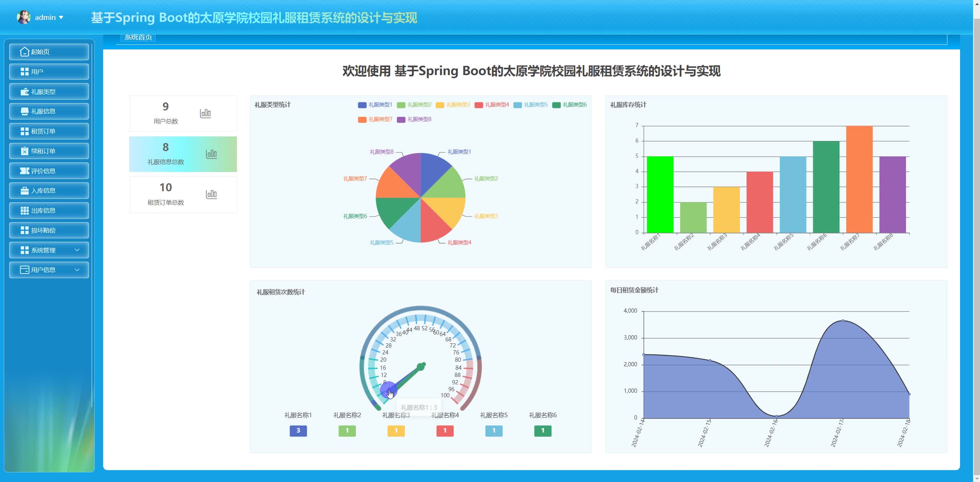Click the grid icon beside 损坏赔偿
980x482 pixels.
coord(25,230)
